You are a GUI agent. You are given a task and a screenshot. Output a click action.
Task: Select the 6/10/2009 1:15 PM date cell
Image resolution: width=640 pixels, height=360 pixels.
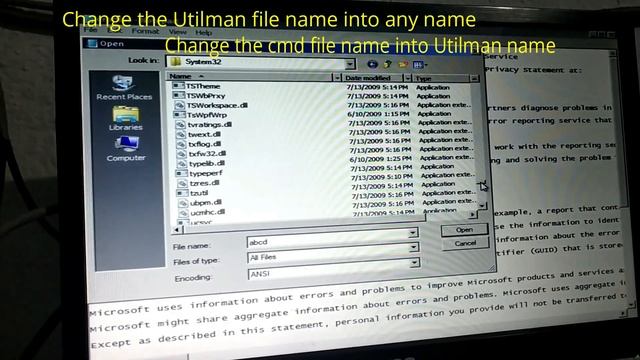click(x=378, y=114)
